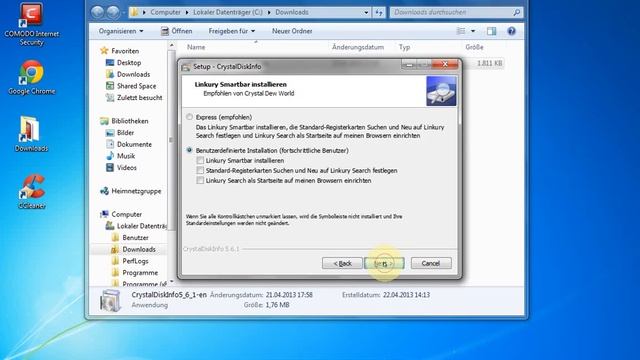Select Downloads folder under Lokaler Datenträger
The height and width of the screenshot is (360, 640).
click(139, 249)
